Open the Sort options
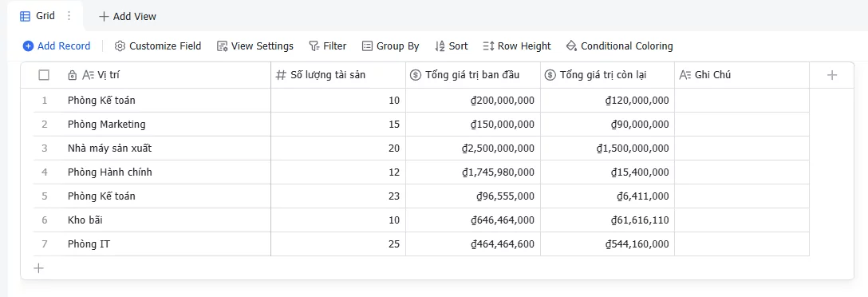The height and width of the screenshot is (297, 868). coord(452,46)
